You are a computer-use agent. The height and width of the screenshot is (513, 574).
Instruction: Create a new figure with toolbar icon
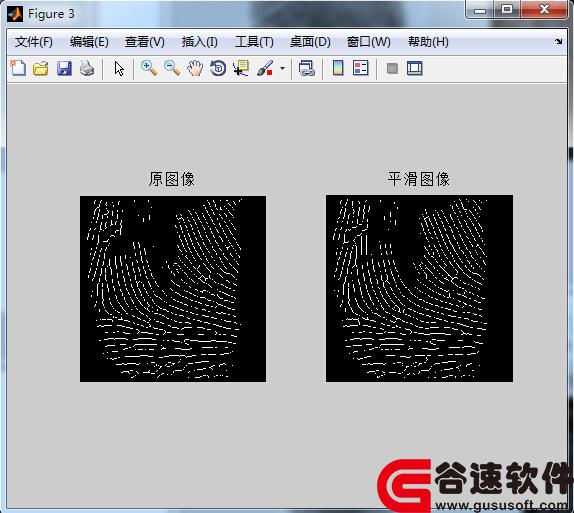(18, 68)
